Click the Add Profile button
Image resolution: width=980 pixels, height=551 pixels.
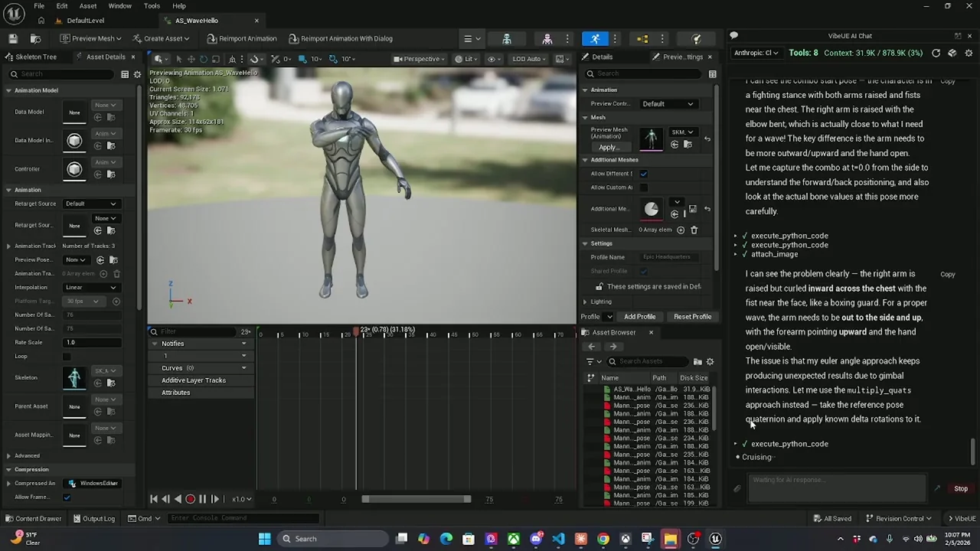click(x=639, y=317)
